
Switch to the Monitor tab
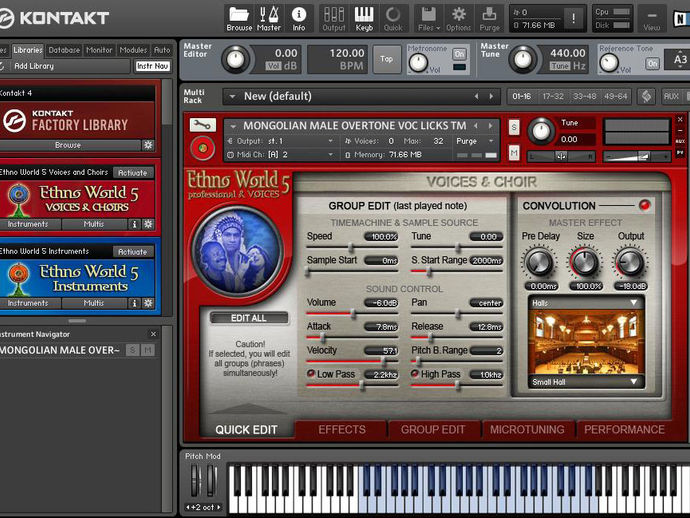[99, 50]
